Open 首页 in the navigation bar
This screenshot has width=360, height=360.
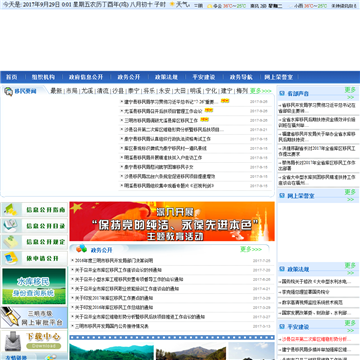point(11,77)
